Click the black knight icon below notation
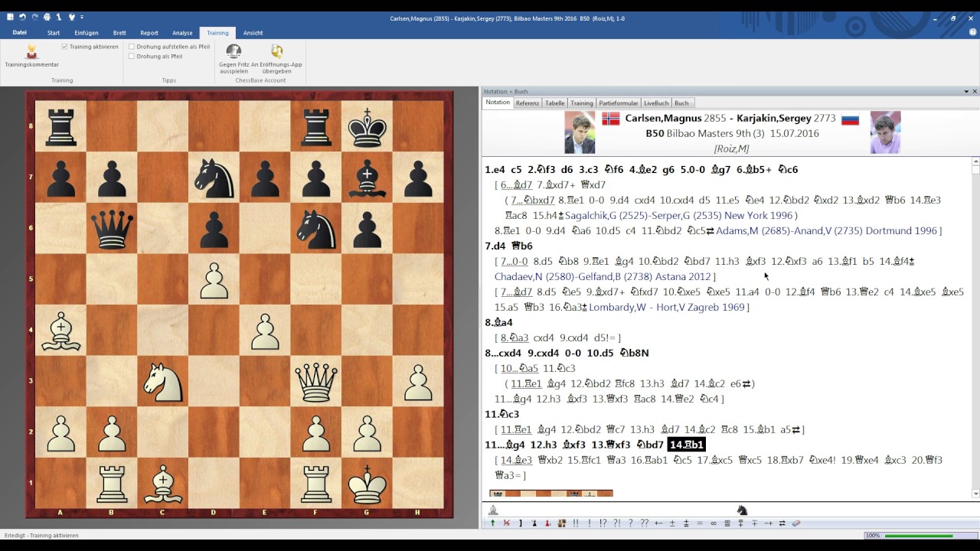Screen dimensions: 980x551 pyautogui.click(x=742, y=510)
